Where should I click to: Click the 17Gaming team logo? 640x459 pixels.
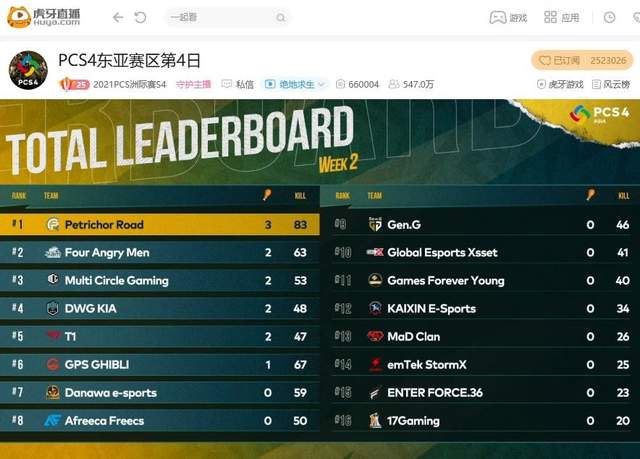click(x=375, y=420)
